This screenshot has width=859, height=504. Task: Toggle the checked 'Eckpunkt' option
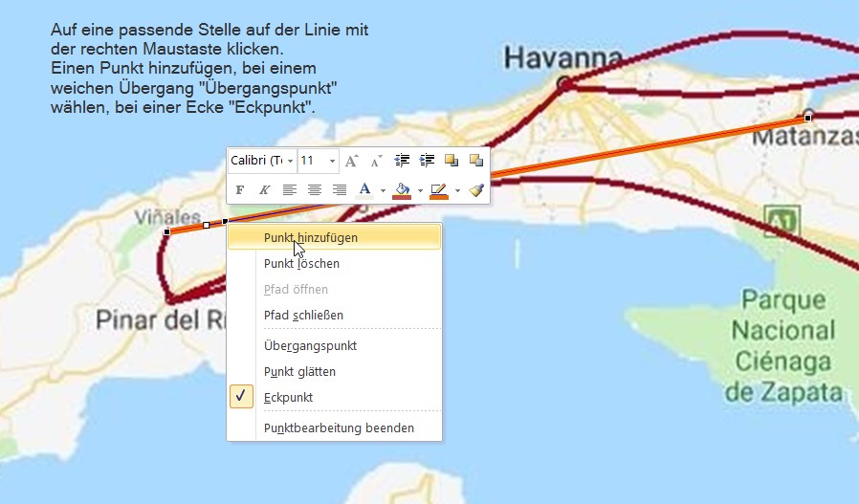pyautogui.click(x=334, y=397)
